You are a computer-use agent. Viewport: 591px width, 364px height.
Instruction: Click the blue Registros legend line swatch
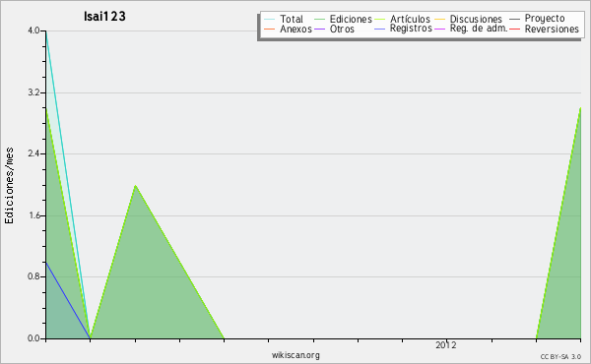point(379,29)
